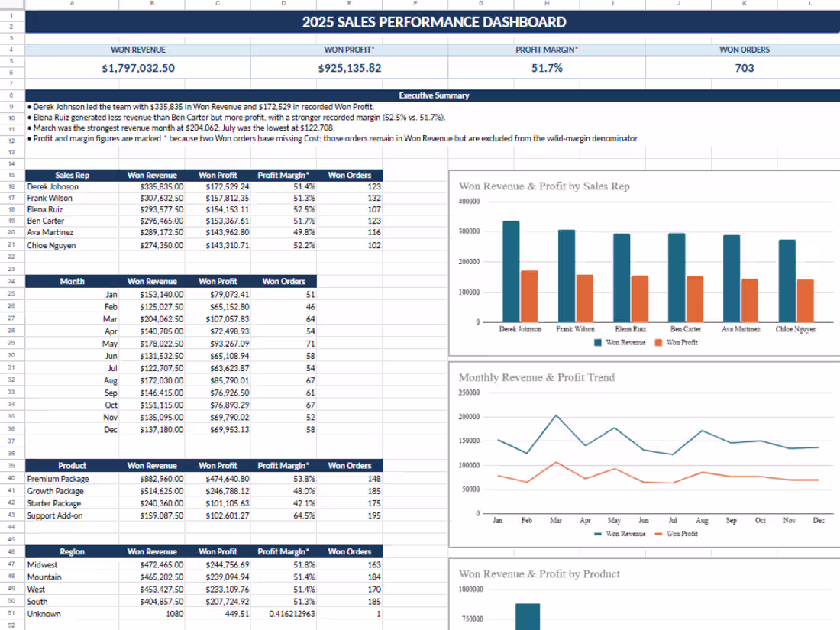
Task: Select the March strongest revenue bullet line
Action: (180, 128)
